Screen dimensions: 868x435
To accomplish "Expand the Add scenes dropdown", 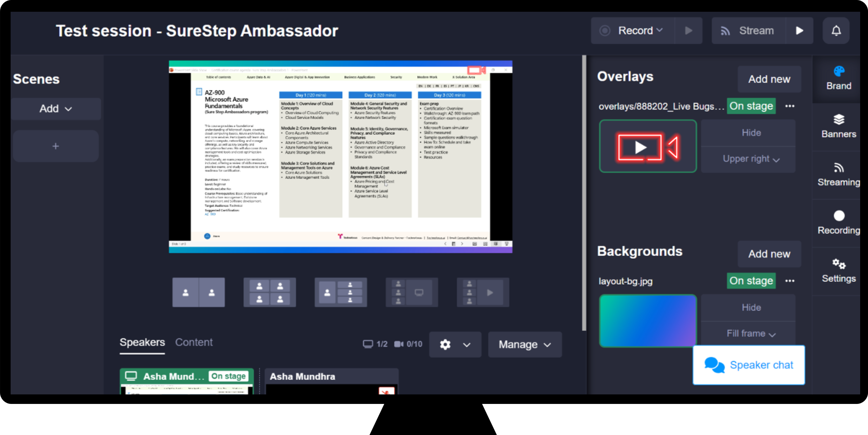I will (56, 109).
